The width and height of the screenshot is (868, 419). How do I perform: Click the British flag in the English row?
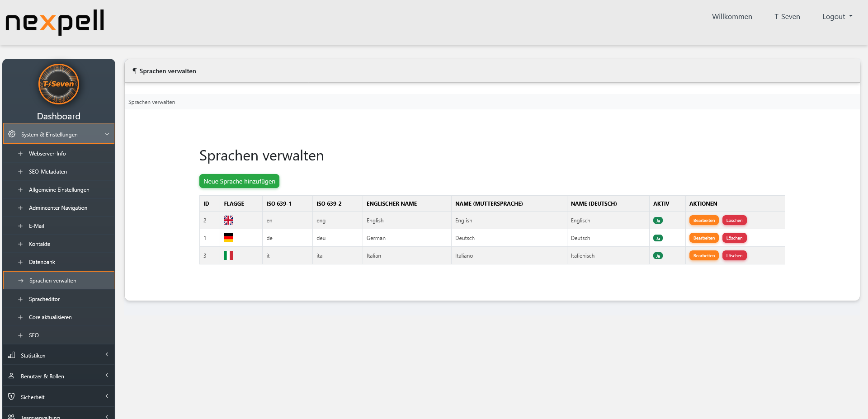(228, 220)
